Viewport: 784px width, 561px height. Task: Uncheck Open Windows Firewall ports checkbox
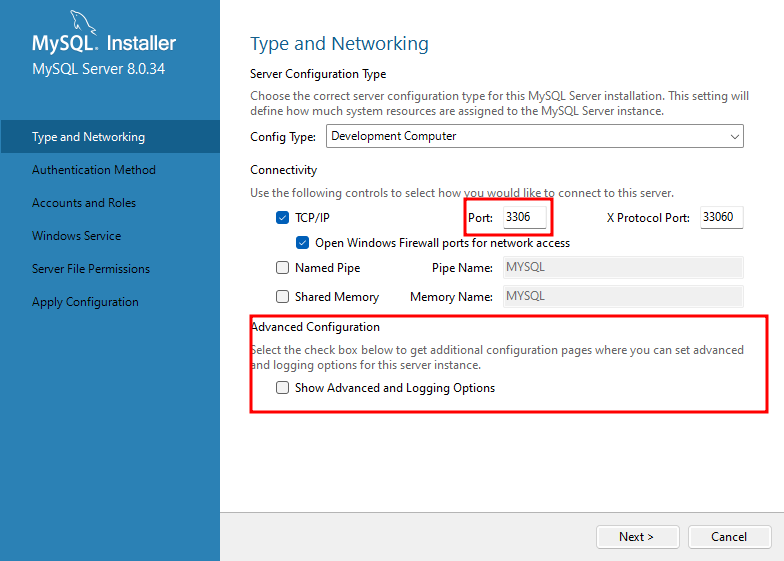(302, 242)
